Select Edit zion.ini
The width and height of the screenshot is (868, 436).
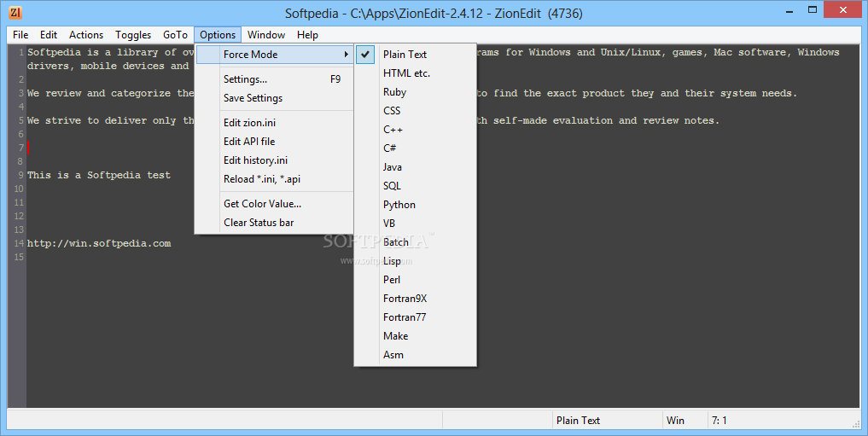click(275, 123)
